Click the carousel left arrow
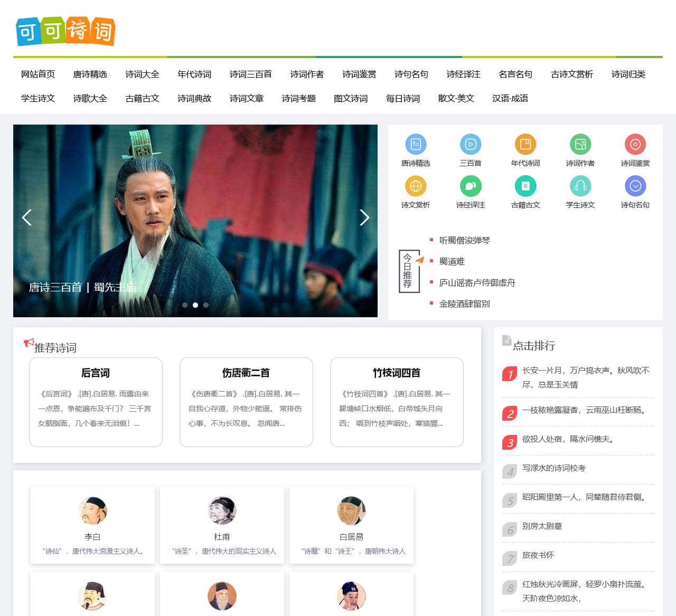The height and width of the screenshot is (616, 676). pyautogui.click(x=27, y=217)
